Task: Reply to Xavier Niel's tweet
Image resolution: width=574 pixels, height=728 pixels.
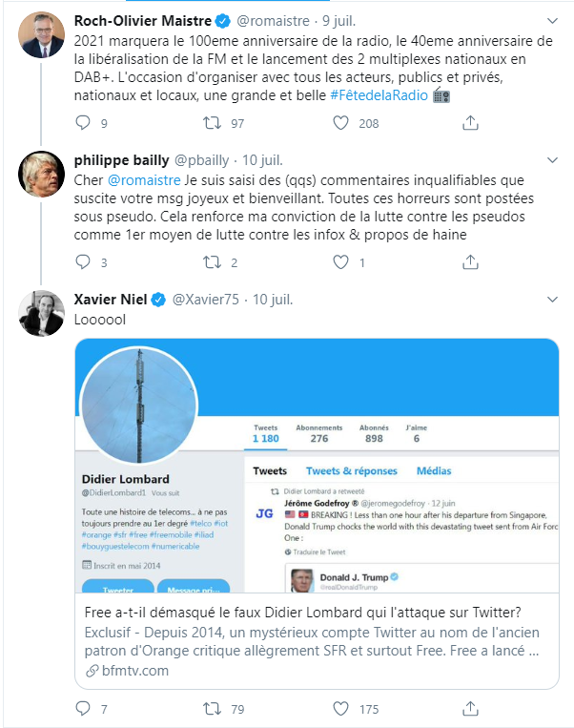Action: click(83, 709)
